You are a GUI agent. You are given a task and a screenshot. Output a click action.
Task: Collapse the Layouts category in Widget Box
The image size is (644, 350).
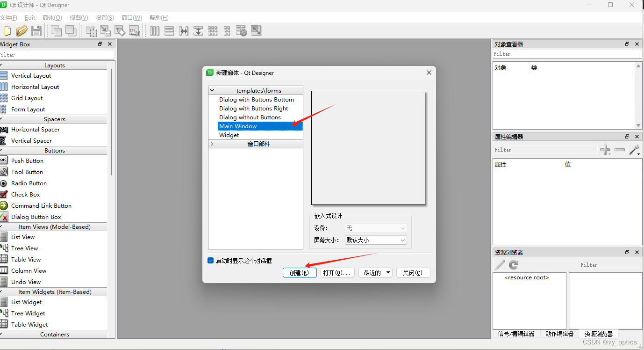(1, 66)
